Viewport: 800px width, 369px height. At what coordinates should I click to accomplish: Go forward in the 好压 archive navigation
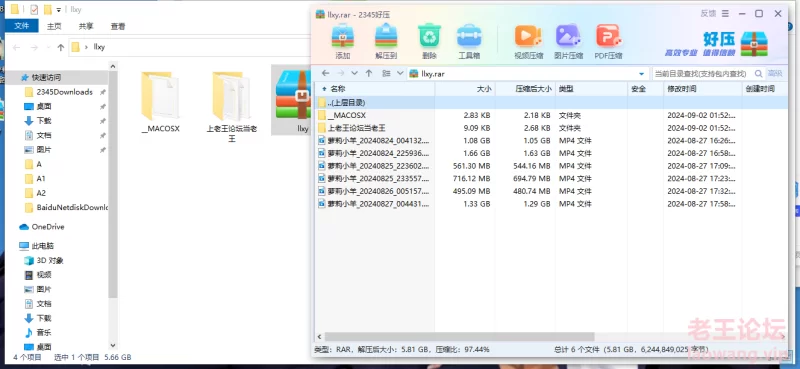tap(340, 73)
